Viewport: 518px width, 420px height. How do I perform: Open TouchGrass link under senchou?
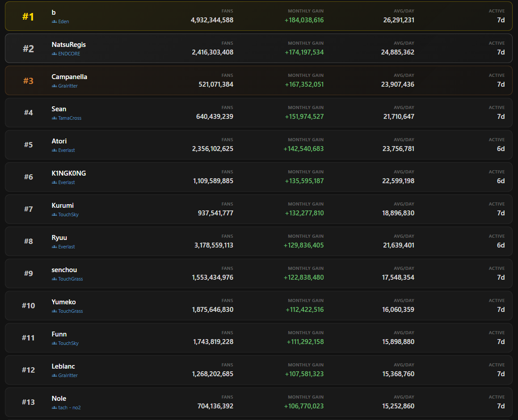point(70,279)
